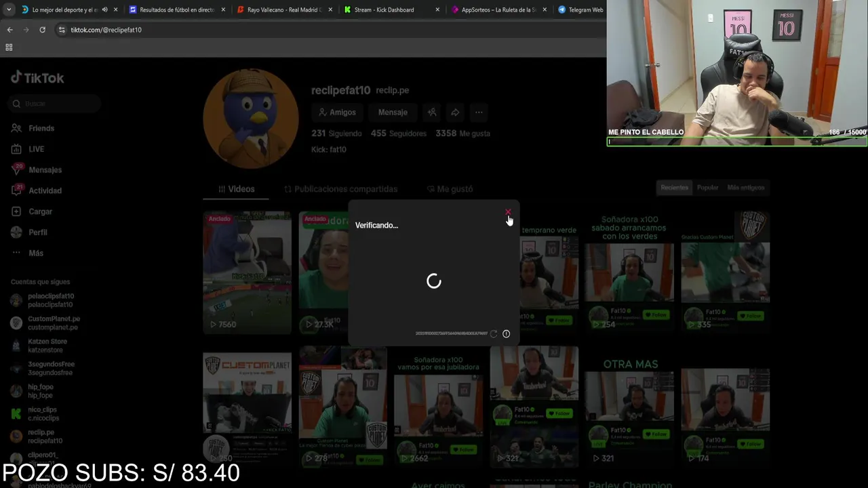868x488 pixels.
Task: Open the pinned video with 27.3K views
Action: tap(324, 273)
